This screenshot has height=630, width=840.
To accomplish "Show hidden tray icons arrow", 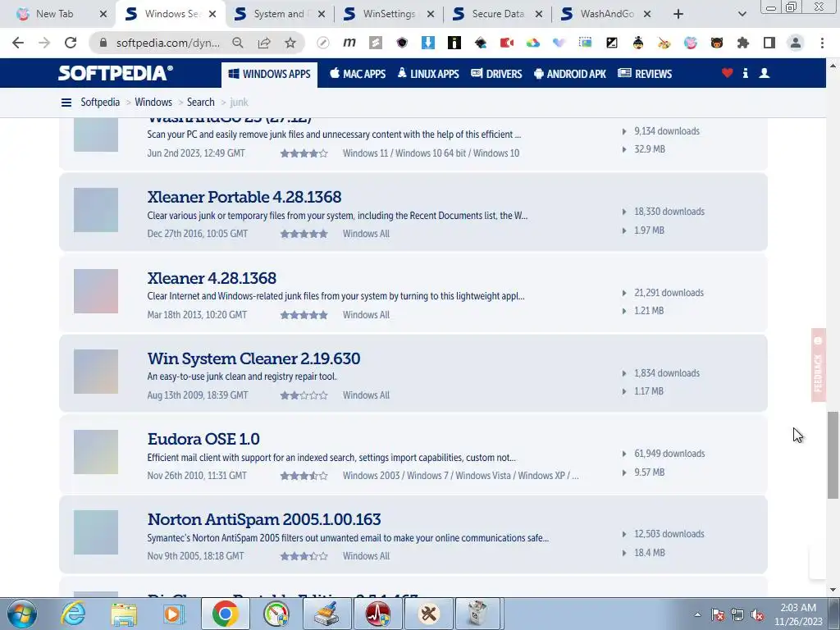I will (697, 615).
